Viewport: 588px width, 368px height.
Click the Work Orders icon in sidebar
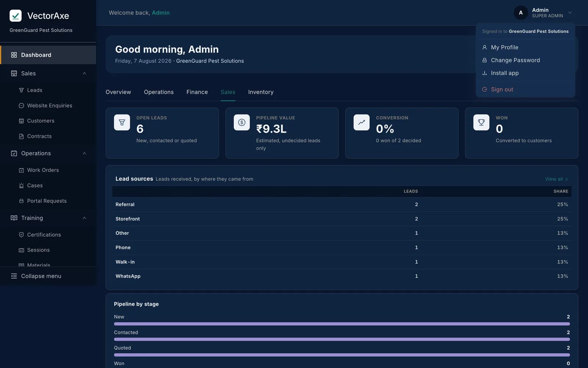(x=21, y=170)
